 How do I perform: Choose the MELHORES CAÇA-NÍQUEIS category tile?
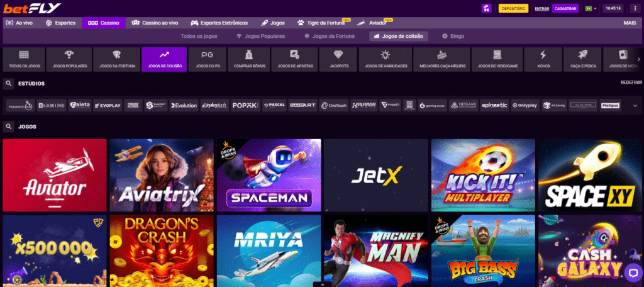(x=441, y=59)
